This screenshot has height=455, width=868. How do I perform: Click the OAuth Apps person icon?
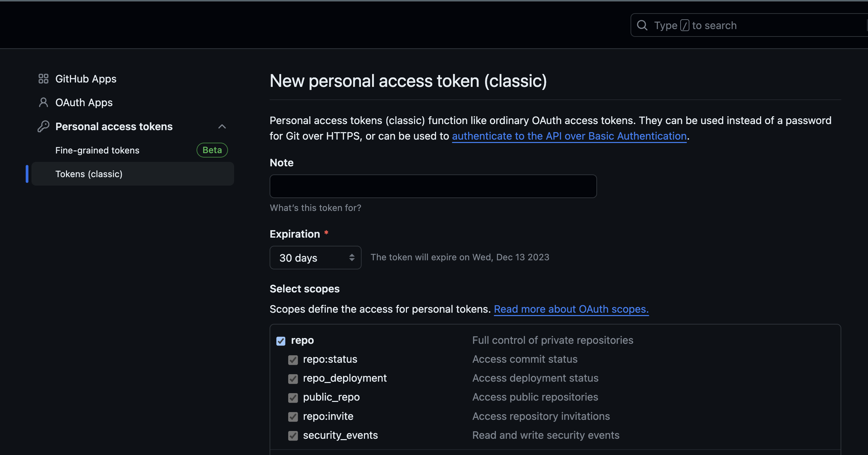click(x=43, y=102)
